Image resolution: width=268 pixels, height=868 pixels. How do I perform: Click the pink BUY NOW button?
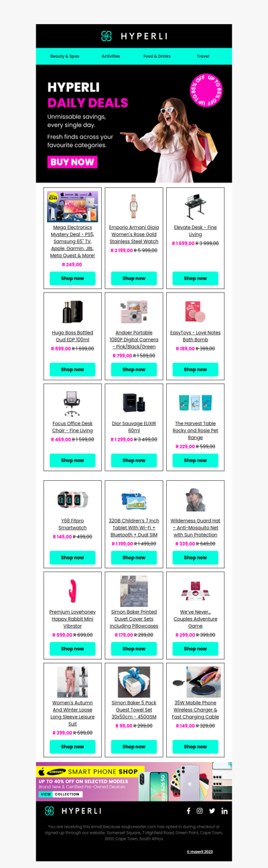coord(72,162)
